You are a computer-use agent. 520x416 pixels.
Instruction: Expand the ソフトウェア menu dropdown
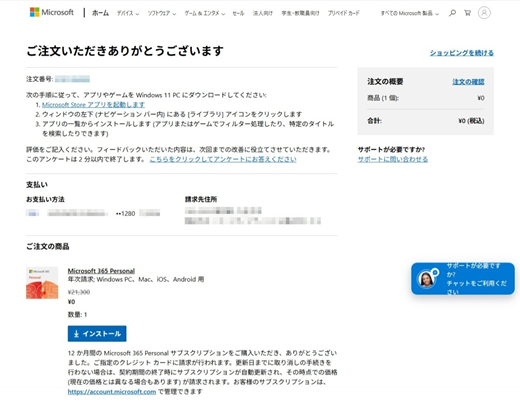point(162,14)
